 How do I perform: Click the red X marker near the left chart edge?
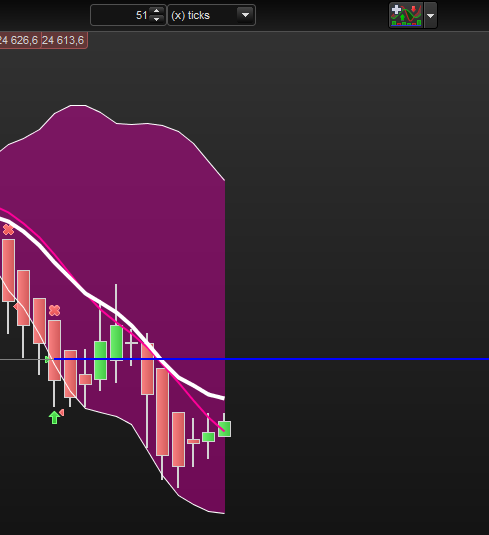click(8, 230)
